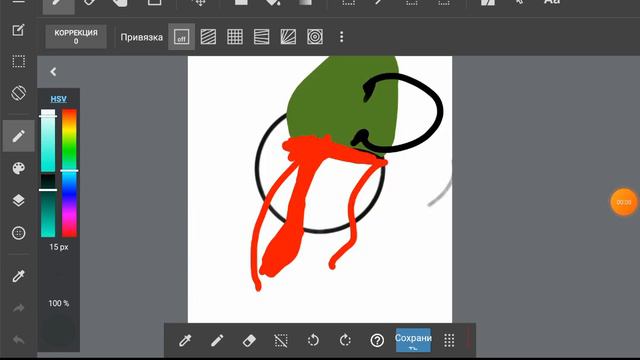Select the paint bucket fill tool in top toolbar

click(273, 2)
